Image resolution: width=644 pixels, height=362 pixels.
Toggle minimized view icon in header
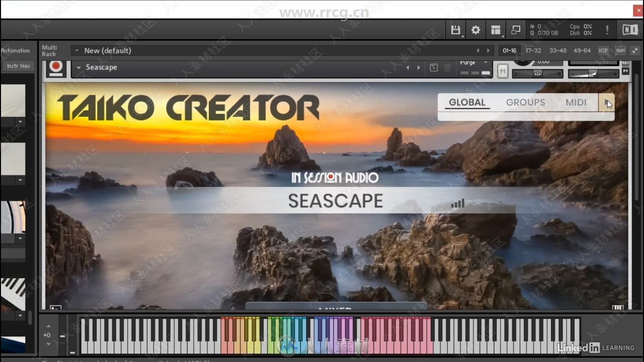(516, 30)
